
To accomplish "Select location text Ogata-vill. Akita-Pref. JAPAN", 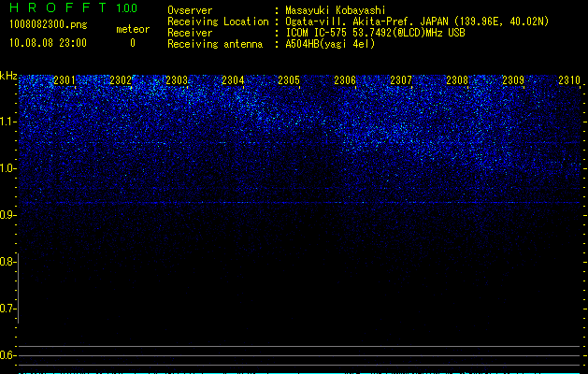I will [366, 22].
